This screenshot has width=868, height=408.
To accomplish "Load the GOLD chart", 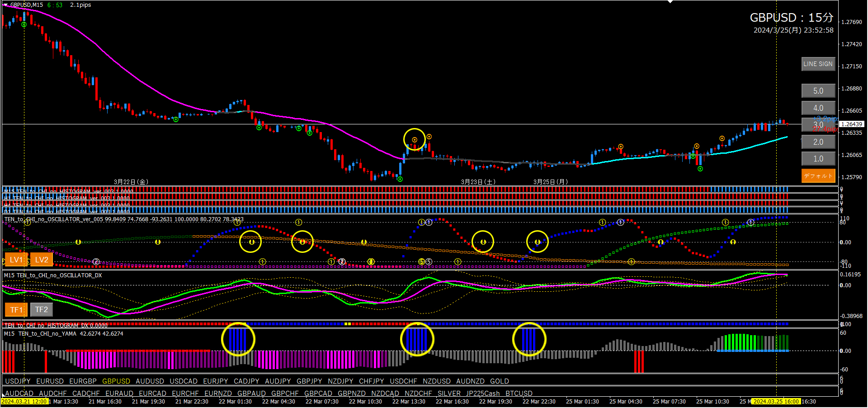I will (500, 381).
